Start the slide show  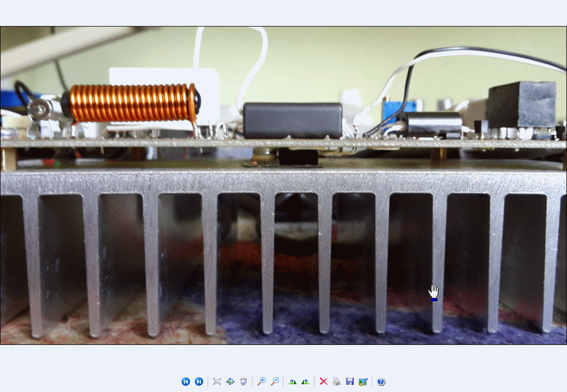(x=243, y=381)
